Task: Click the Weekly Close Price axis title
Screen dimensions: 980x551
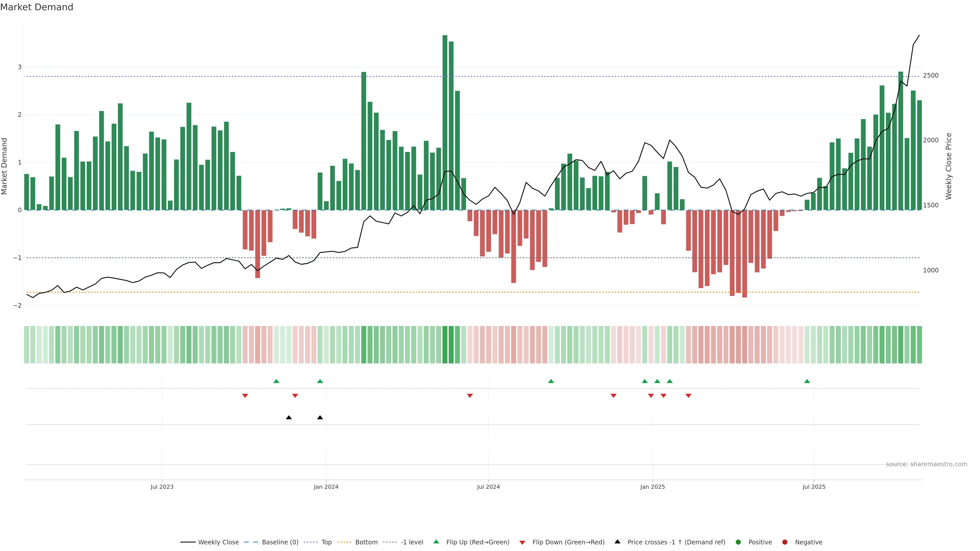Action: click(x=948, y=166)
